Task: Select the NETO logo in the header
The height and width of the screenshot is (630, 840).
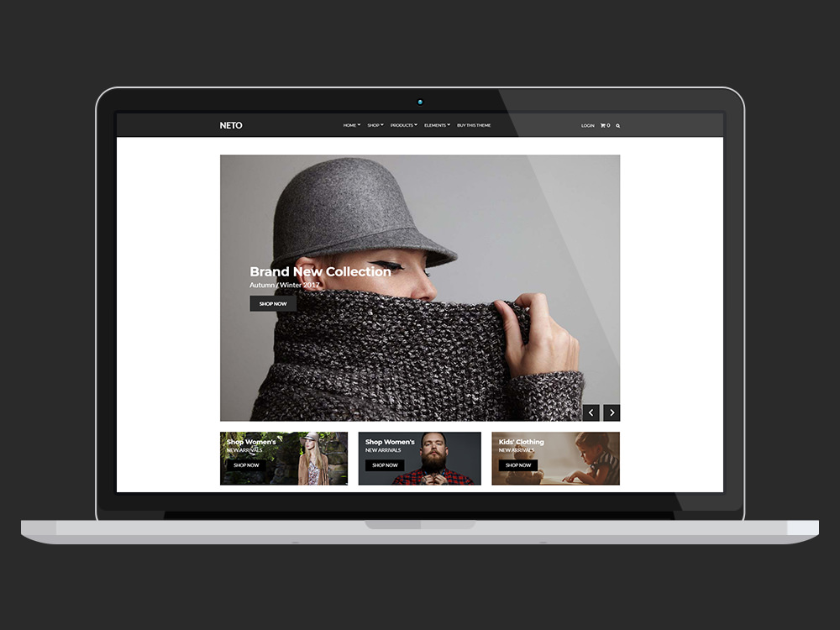Action: pos(232,125)
